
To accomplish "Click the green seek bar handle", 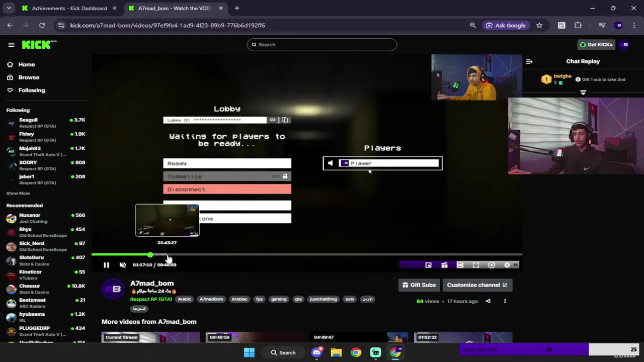I will pos(150,255).
